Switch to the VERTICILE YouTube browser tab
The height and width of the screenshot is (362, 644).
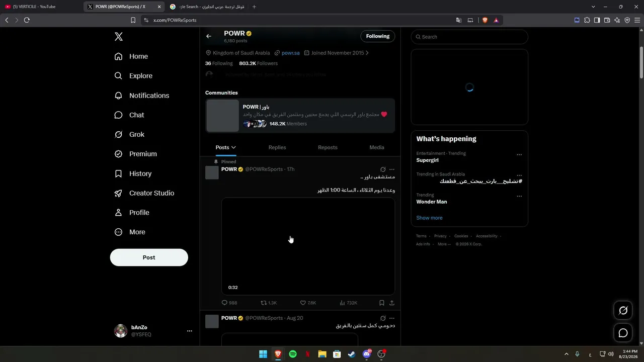(40, 7)
